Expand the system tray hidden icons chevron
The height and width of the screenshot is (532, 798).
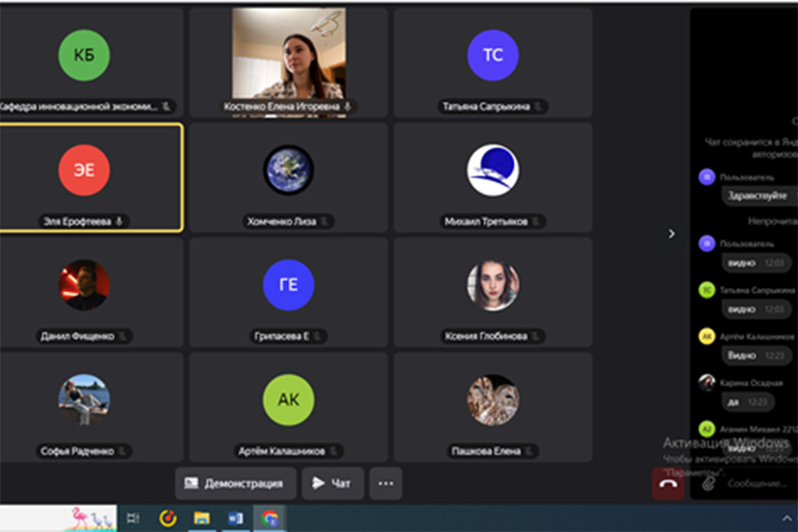(x=787, y=518)
